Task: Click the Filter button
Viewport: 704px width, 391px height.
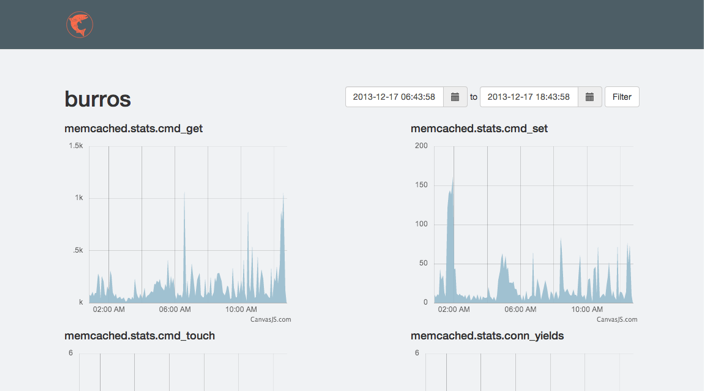Action: 622,97
